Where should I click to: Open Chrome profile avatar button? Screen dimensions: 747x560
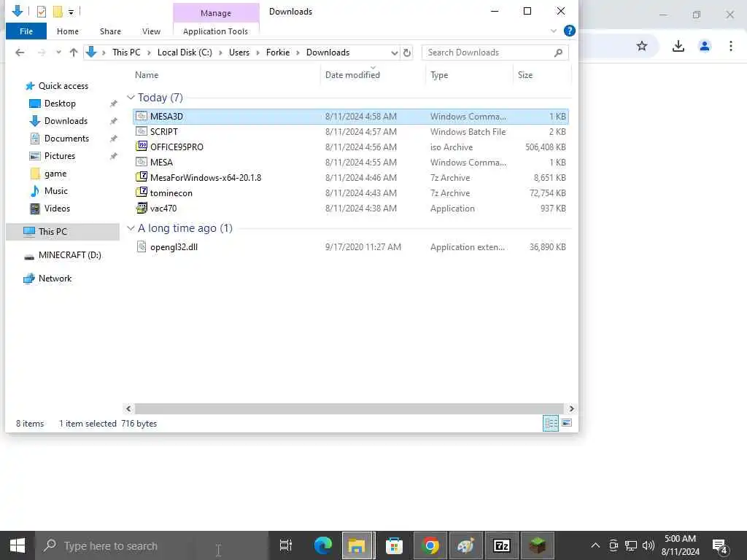click(705, 46)
